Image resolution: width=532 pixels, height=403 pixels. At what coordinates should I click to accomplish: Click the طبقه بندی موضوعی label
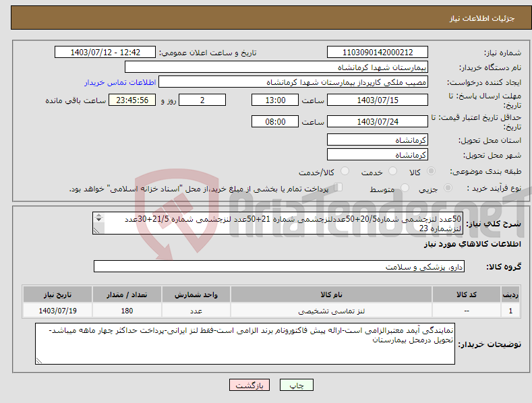tap(486, 171)
